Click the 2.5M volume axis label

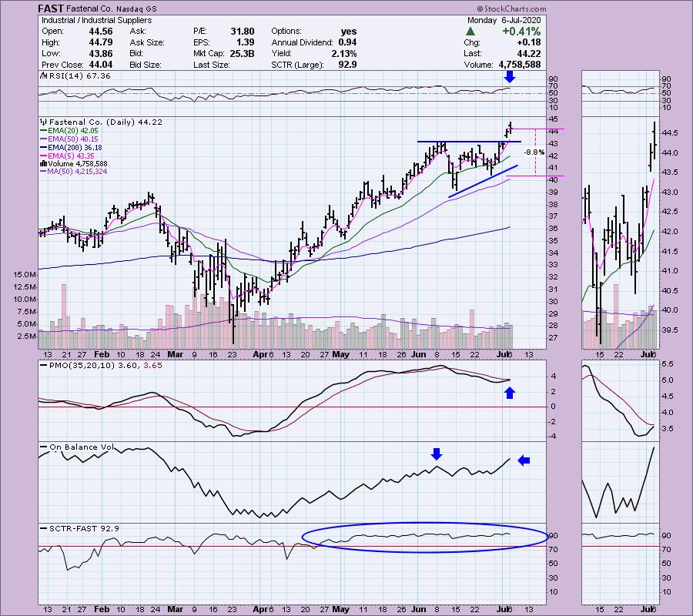[27, 336]
